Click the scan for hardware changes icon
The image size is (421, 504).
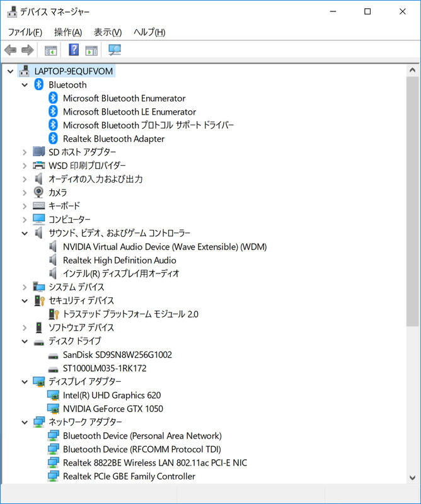coord(115,50)
